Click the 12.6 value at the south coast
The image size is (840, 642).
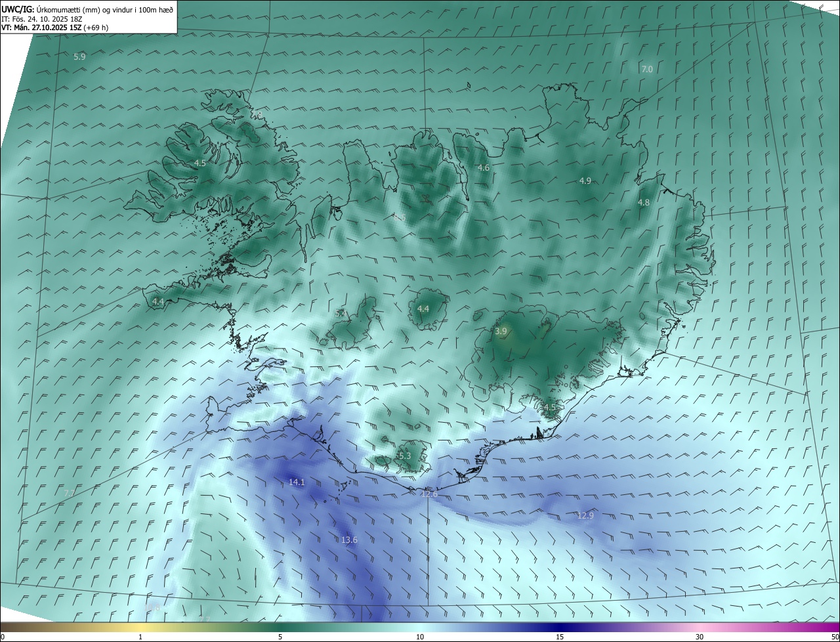click(x=429, y=494)
